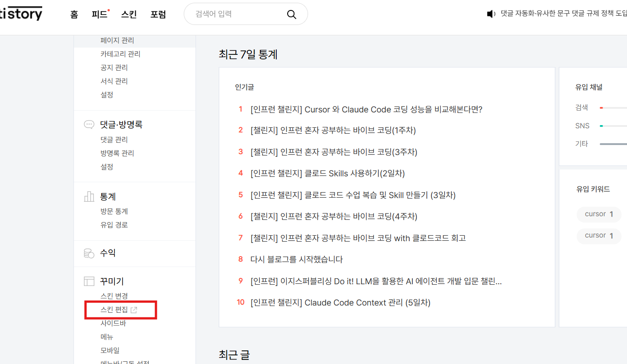This screenshot has height=364, width=627.
Task: Open post 다시 블로그를 시작했습니다
Action: 297,259
